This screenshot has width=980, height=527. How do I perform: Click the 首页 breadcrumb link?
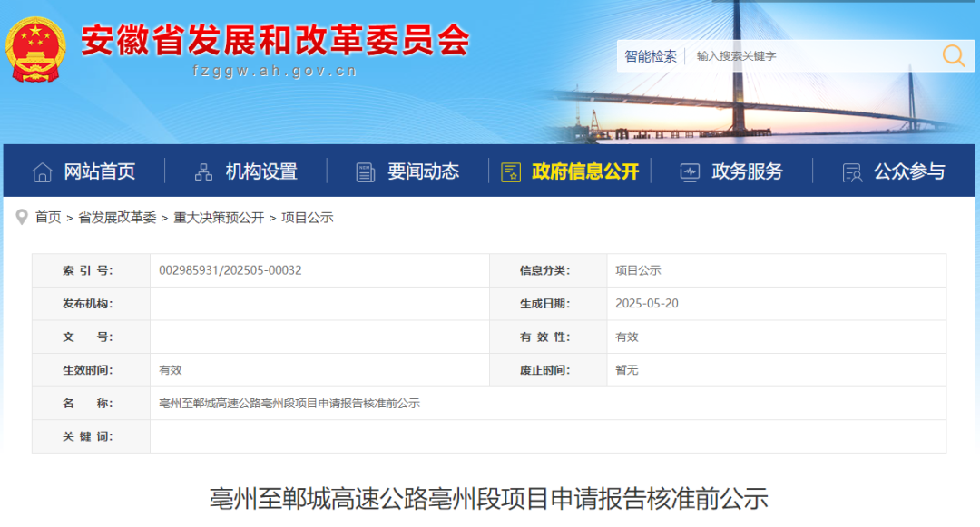pyautogui.click(x=48, y=218)
